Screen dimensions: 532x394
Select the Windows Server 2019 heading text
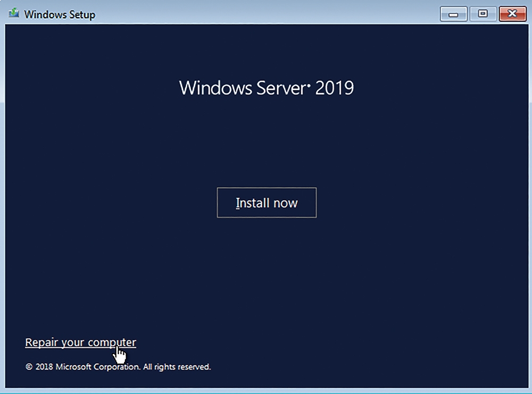pyautogui.click(x=267, y=88)
